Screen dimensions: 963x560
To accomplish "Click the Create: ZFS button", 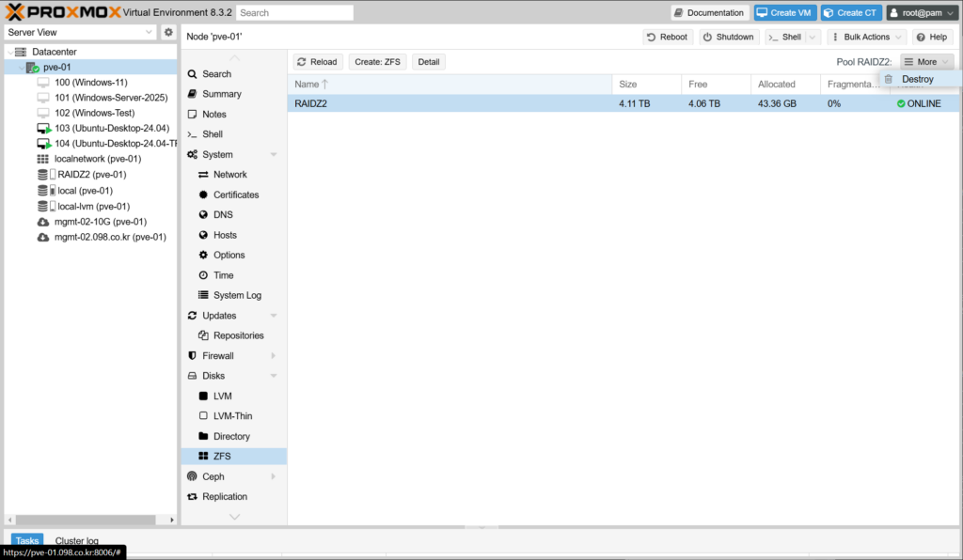I will tap(378, 62).
